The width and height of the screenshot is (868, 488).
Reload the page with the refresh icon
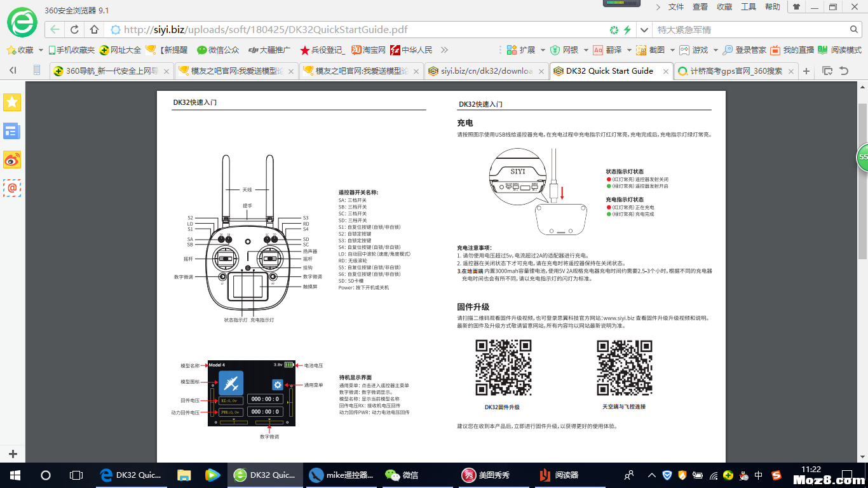click(x=74, y=29)
